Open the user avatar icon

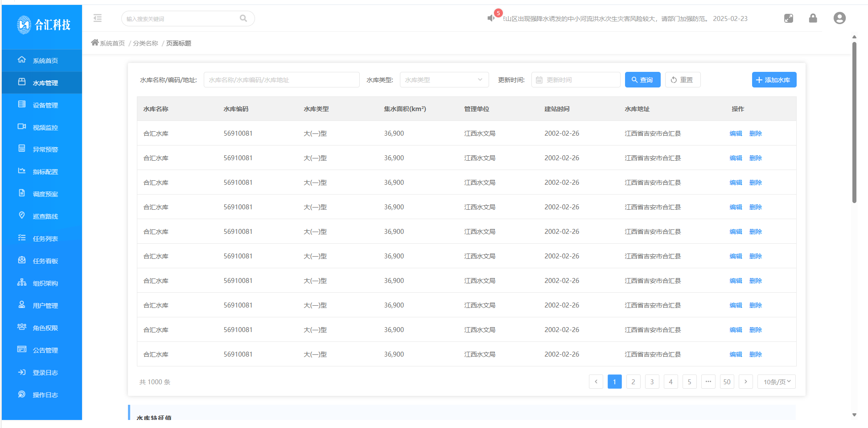coord(839,18)
